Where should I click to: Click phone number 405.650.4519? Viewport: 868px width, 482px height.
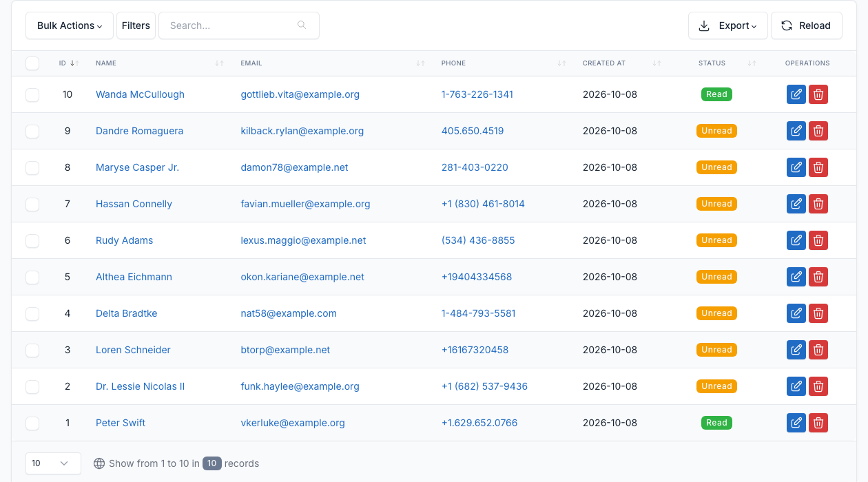point(473,131)
